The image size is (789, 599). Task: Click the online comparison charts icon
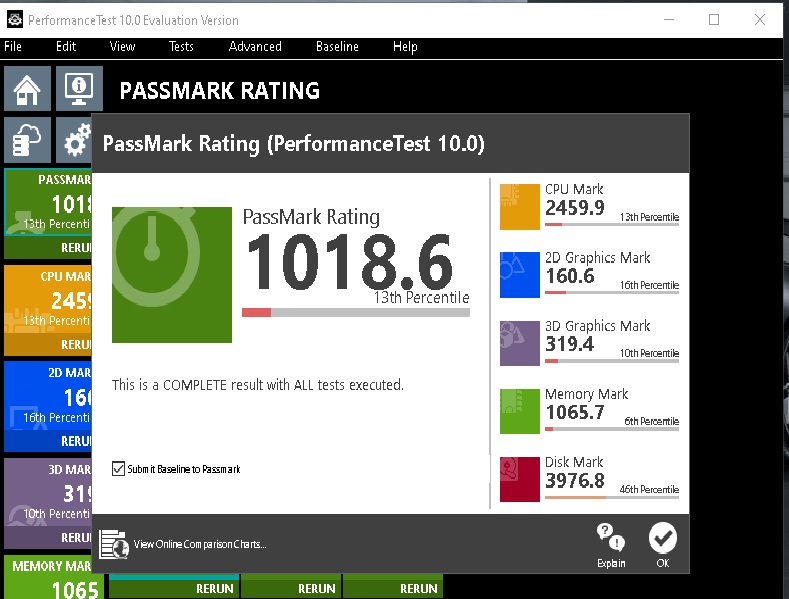113,544
